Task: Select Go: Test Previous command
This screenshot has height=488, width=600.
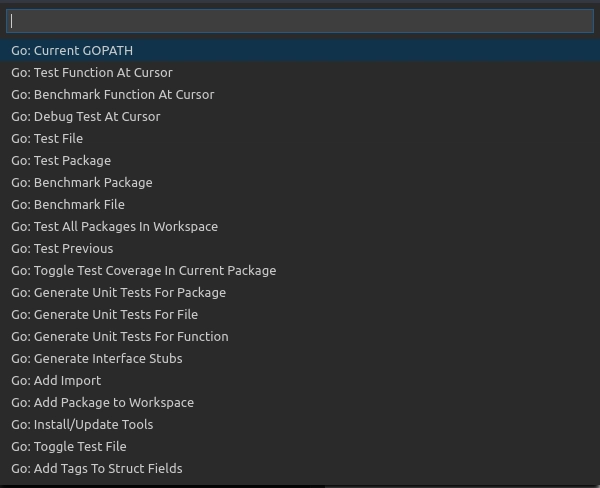Action: [300, 248]
